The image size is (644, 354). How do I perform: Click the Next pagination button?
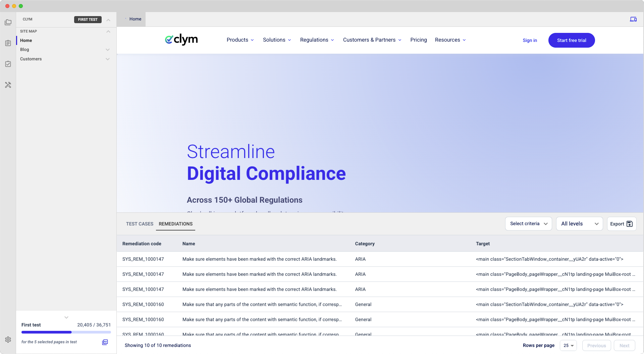(624, 346)
